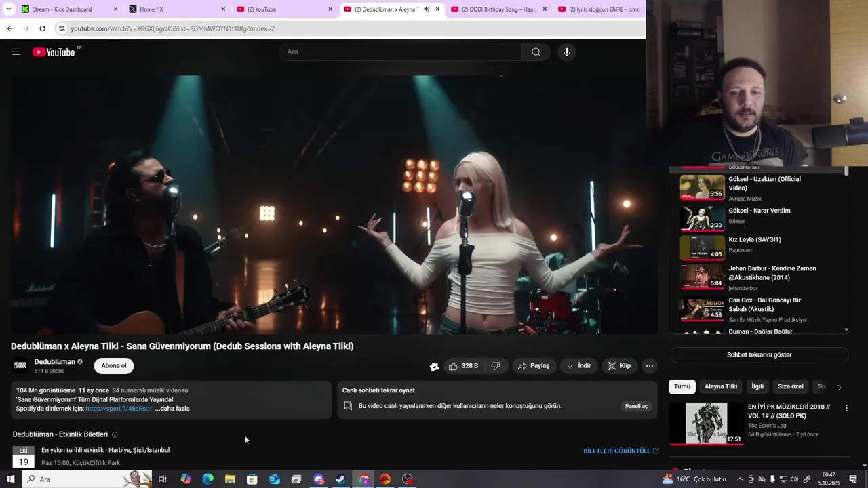Open the weather widget 16°C Çok bulutlu
The image size is (868, 488).
tap(694, 479)
